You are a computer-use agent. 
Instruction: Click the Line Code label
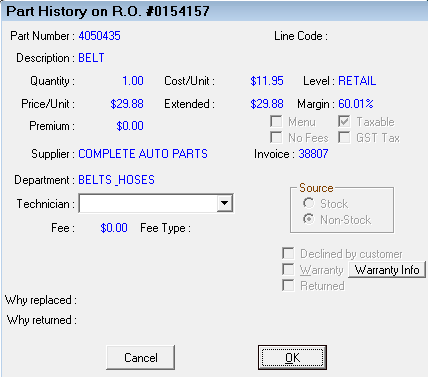tap(301, 36)
